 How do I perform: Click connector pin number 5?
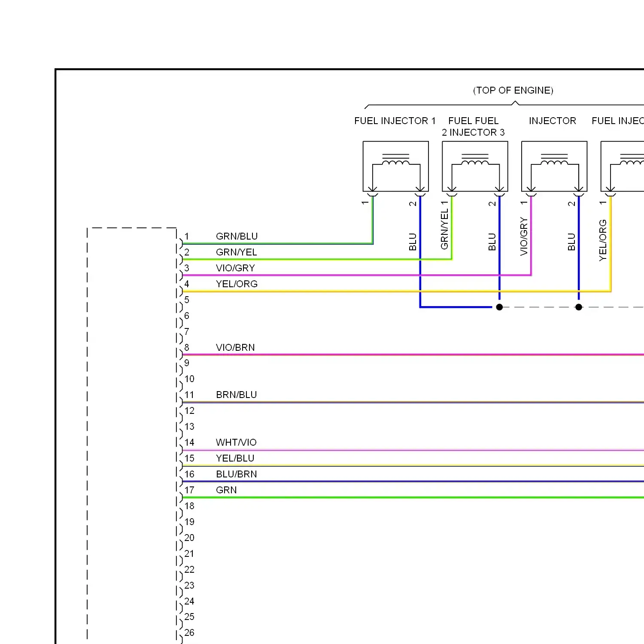187,300
